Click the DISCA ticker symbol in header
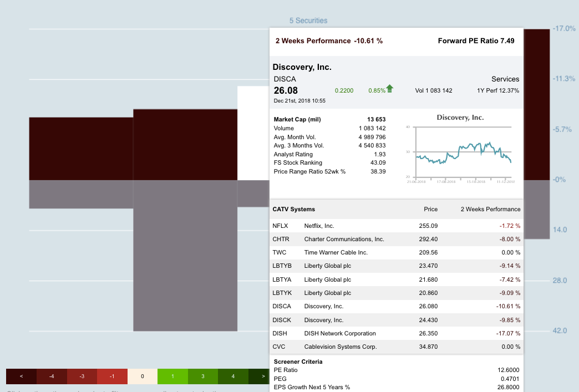Image resolution: width=579 pixels, height=392 pixels. [285, 79]
